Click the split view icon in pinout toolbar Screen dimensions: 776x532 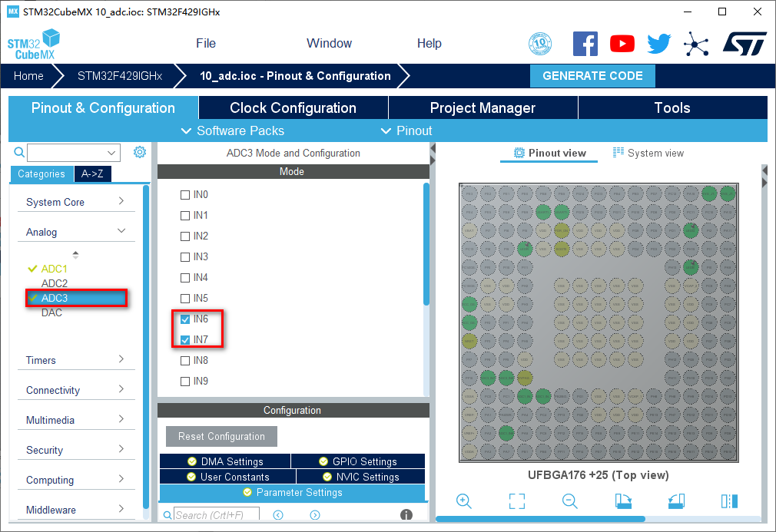729,501
